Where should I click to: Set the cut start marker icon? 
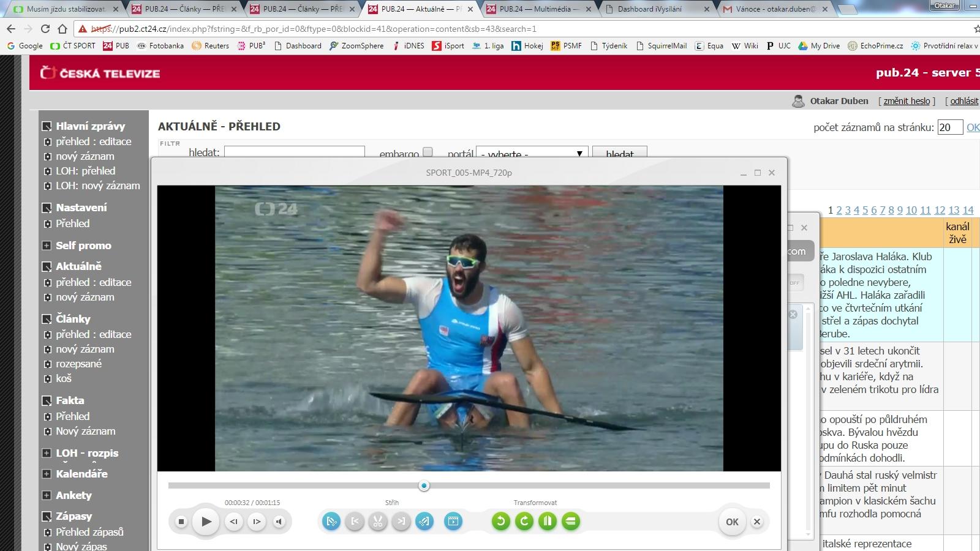(x=355, y=522)
